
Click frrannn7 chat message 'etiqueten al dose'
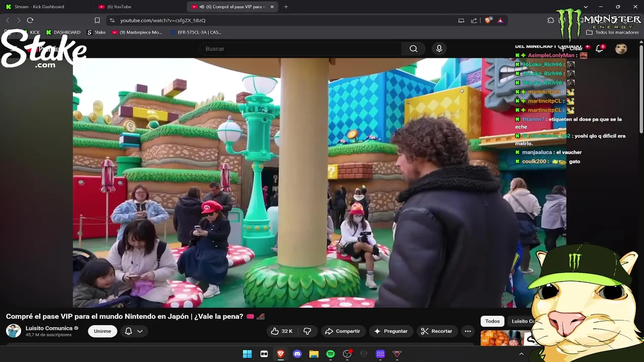(569, 123)
